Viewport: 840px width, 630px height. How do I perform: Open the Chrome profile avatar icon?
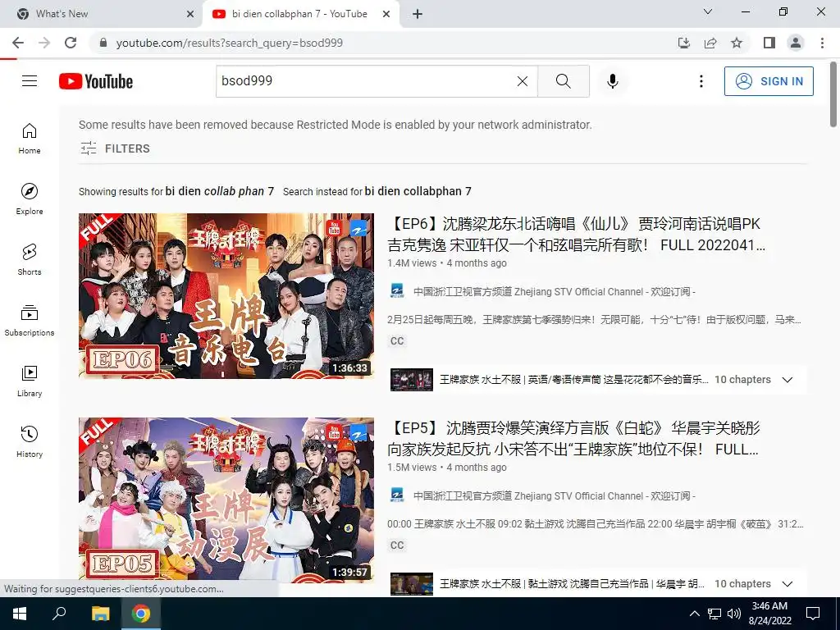796,43
